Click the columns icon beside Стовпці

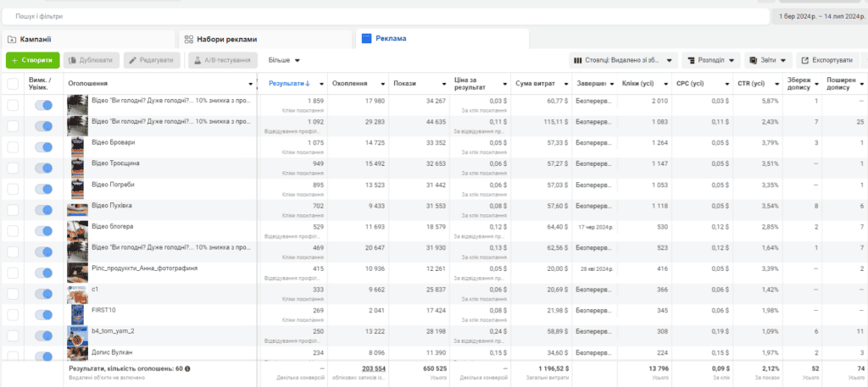(578, 60)
